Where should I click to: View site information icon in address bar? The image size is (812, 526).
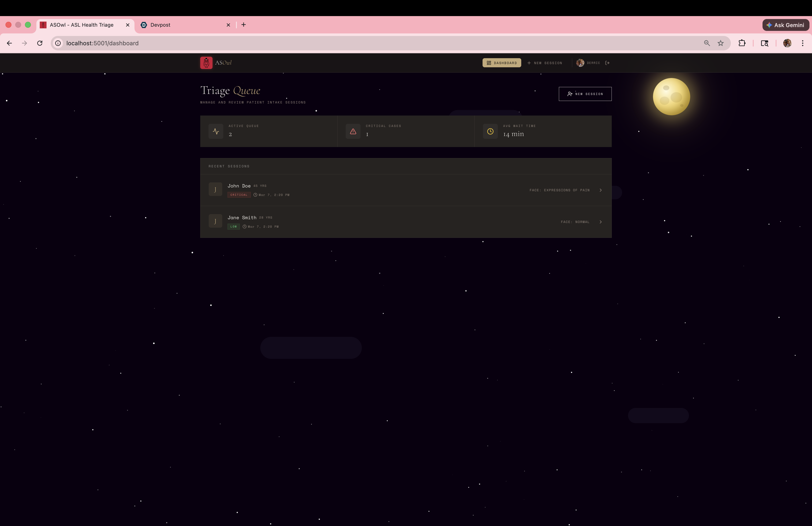coord(58,43)
